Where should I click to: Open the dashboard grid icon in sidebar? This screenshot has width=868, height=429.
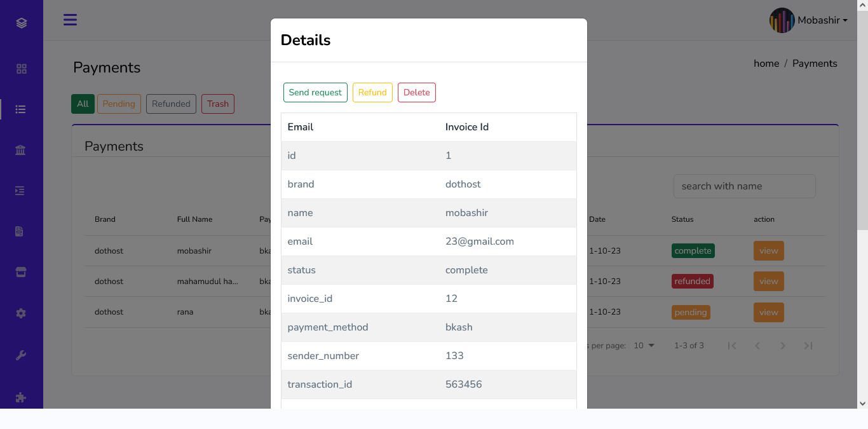coord(21,68)
